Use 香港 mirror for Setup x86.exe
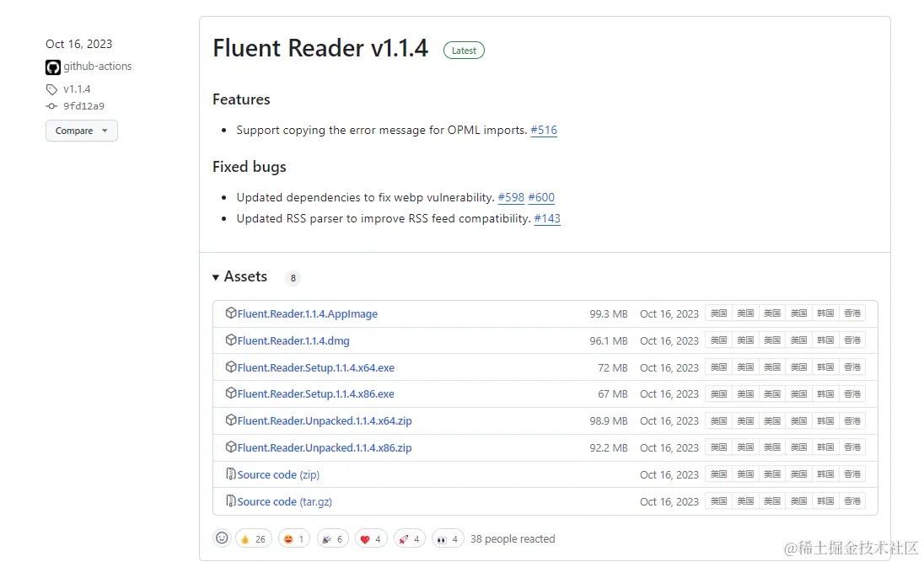 852,393
